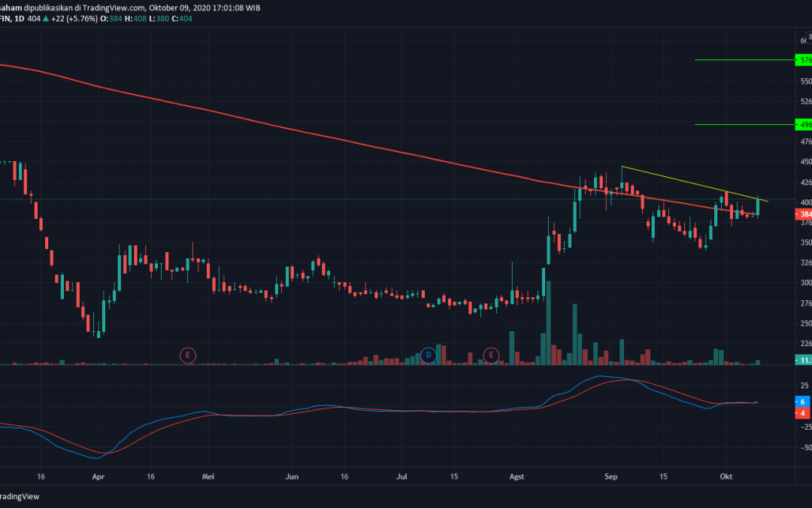Viewport: 812px width, 508px height.
Task: Select the green 576 price alert label
Action: pyautogui.click(x=803, y=60)
